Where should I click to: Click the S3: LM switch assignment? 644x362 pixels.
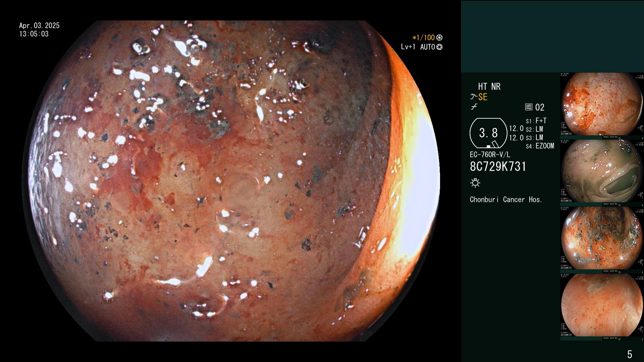[x=534, y=137]
